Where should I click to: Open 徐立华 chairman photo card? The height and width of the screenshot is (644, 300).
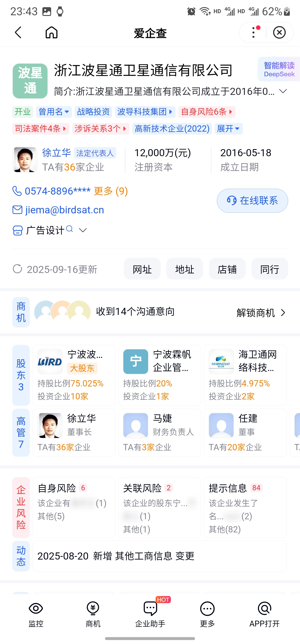(74, 433)
